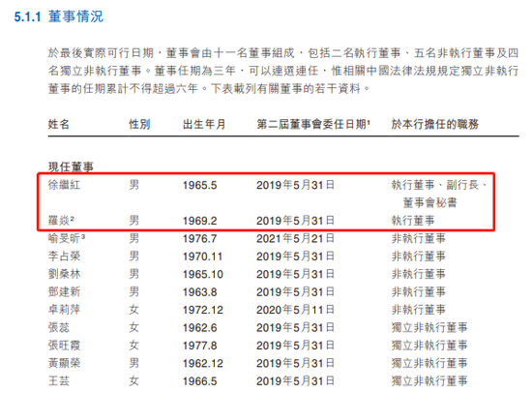Select the name 卓莉萍
The width and height of the screenshot is (532, 393).
click(x=64, y=310)
